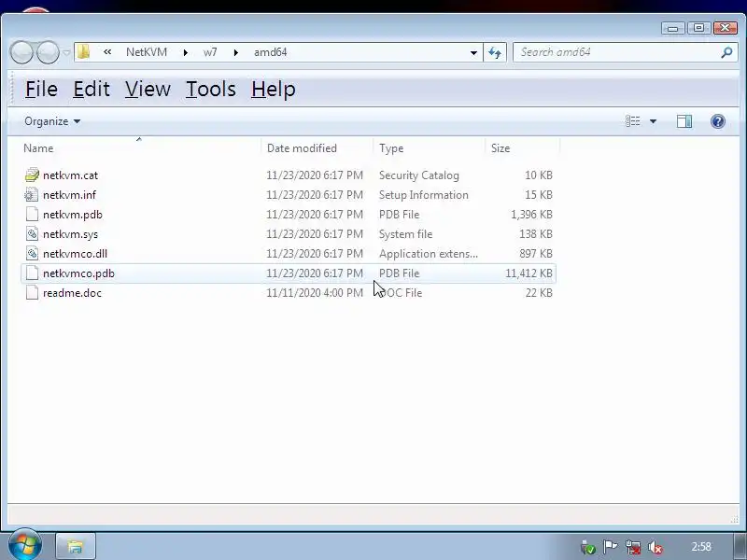The image size is (747, 560).
Task: Click the 1,396 KB size cell
Action: [531, 215]
